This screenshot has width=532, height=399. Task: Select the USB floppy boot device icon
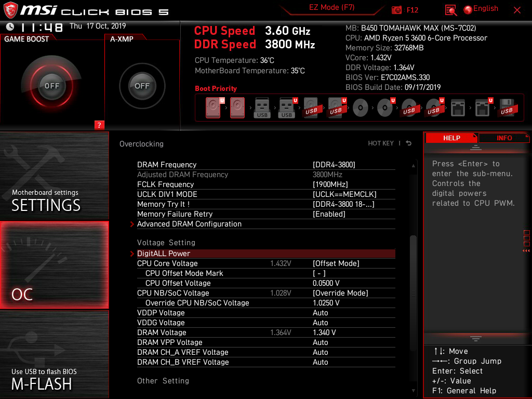508,108
